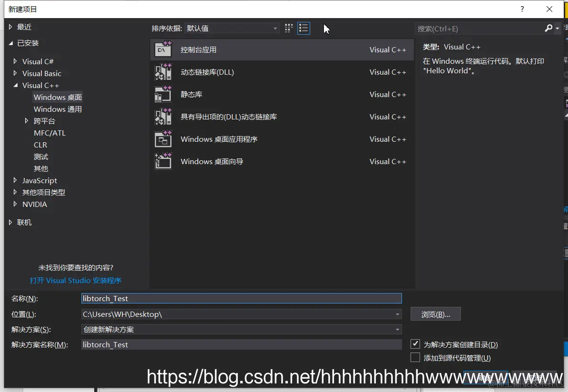Expand the 最近 (Recent) node
568x392 pixels.
tap(10, 27)
